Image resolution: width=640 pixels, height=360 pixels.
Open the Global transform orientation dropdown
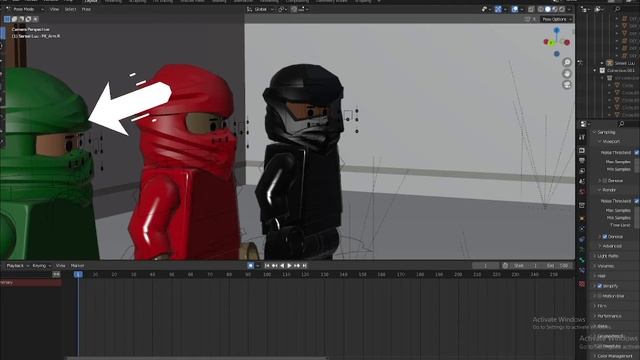pos(261,9)
